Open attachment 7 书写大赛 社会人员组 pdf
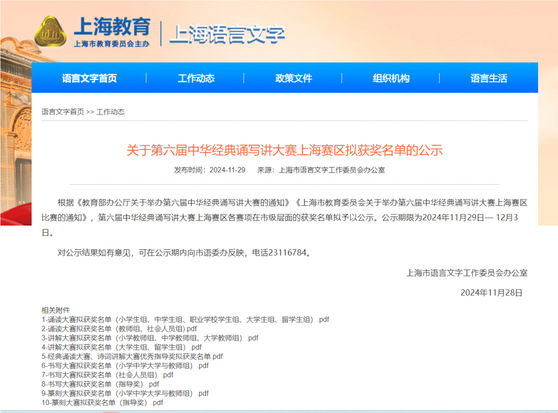 (x=107, y=375)
